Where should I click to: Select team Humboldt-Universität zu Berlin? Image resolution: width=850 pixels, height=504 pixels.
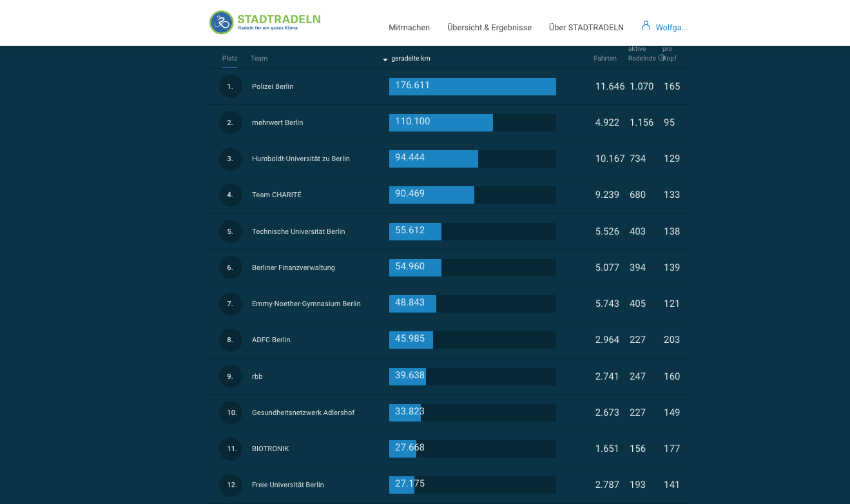pyautogui.click(x=301, y=159)
